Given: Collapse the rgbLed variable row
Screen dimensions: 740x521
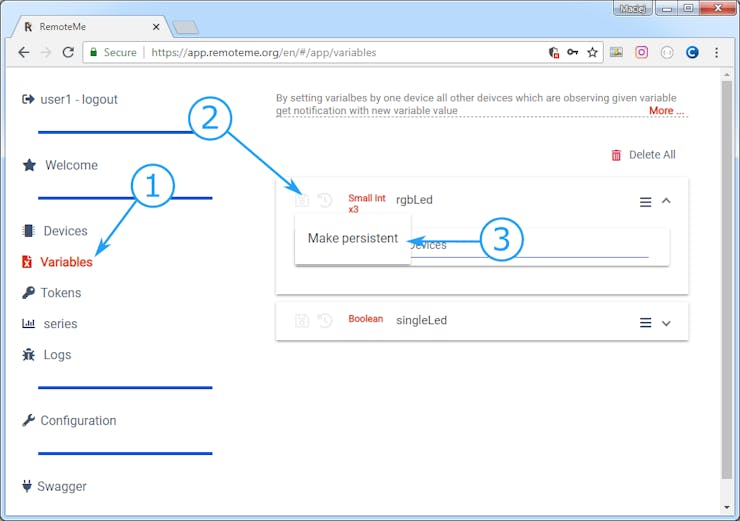Looking at the screenshot, I should pyautogui.click(x=666, y=201).
